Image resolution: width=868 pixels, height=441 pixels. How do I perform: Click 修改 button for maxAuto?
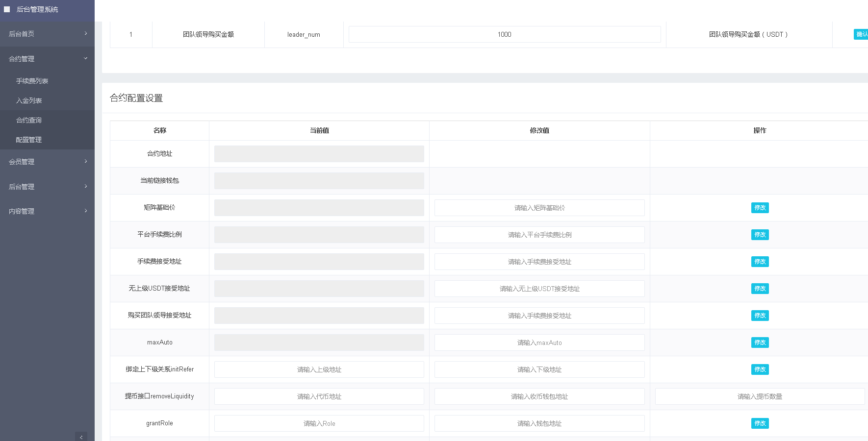pos(760,343)
